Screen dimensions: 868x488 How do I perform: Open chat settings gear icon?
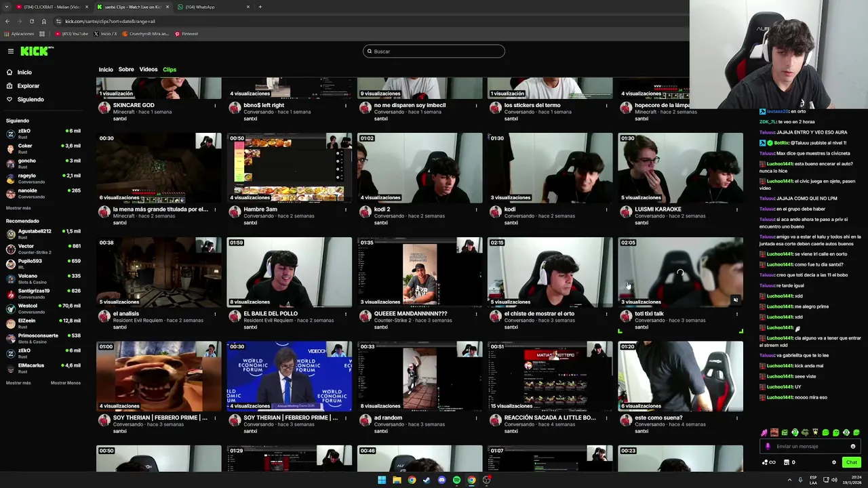coord(834,462)
